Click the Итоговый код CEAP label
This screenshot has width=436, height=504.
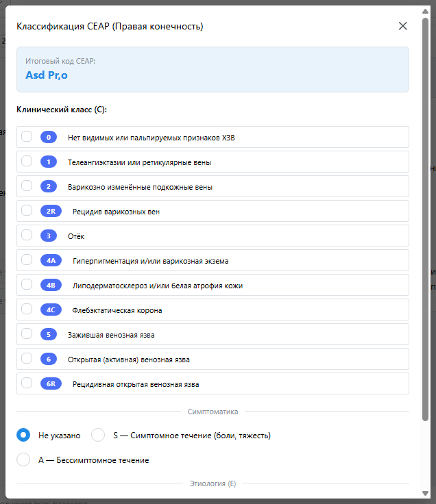60,61
